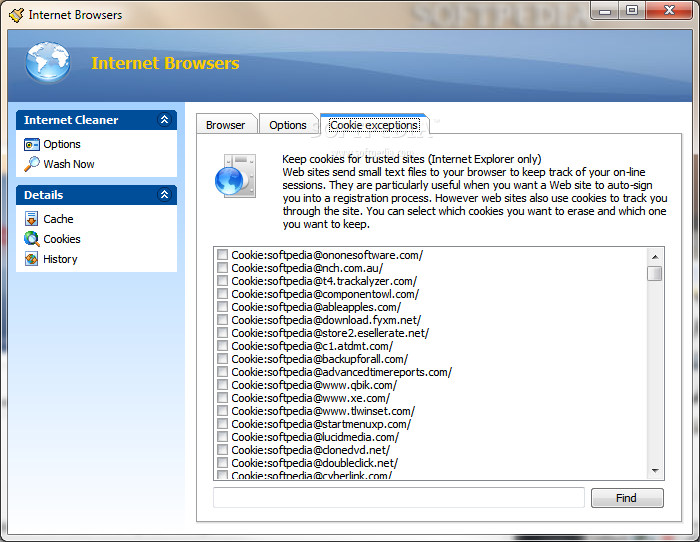Open Cache details
The height and width of the screenshot is (542, 700).
pyautogui.click(x=58, y=219)
